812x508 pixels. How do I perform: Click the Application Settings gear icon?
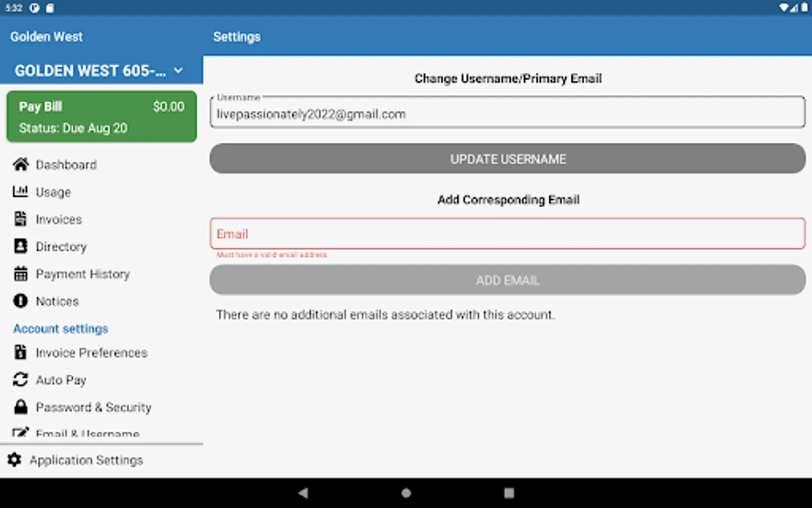pos(14,460)
